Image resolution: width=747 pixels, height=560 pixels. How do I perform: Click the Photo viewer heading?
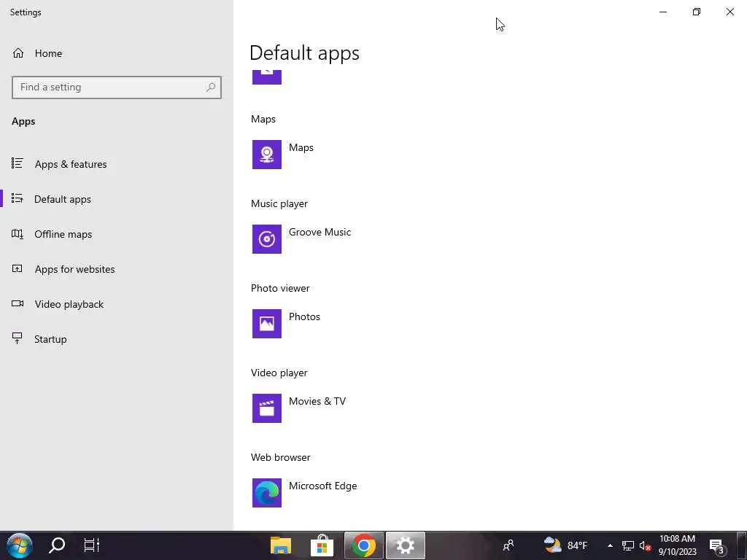pyautogui.click(x=280, y=288)
